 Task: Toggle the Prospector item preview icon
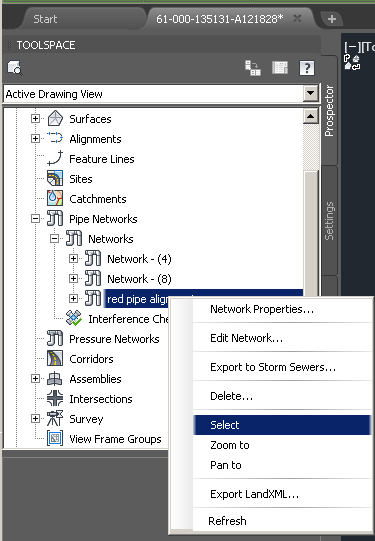[x=253, y=68]
